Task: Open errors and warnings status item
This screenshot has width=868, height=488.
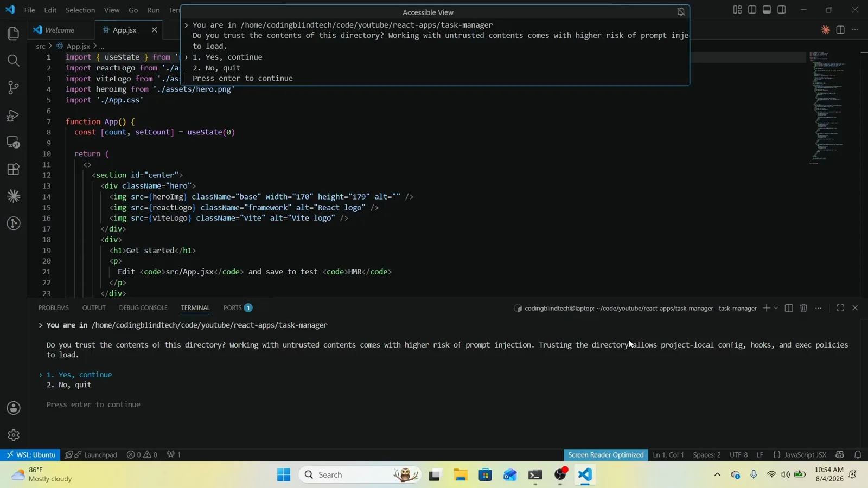Action: [x=142, y=455]
